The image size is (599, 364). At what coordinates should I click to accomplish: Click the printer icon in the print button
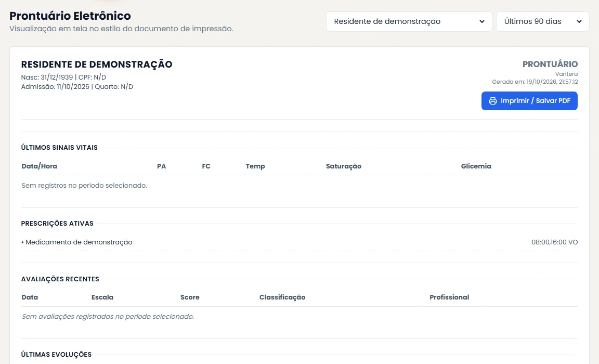pos(493,101)
